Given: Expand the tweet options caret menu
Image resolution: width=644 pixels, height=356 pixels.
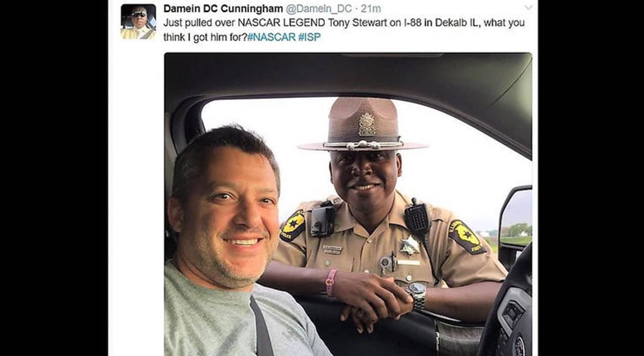Looking at the screenshot, I should [528, 8].
